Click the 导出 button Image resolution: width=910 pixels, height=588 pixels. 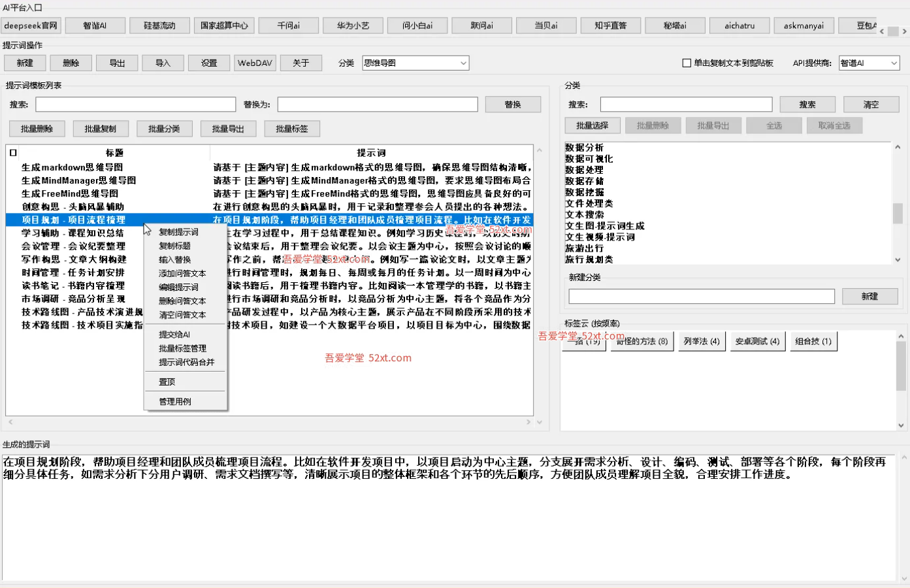[x=117, y=63]
